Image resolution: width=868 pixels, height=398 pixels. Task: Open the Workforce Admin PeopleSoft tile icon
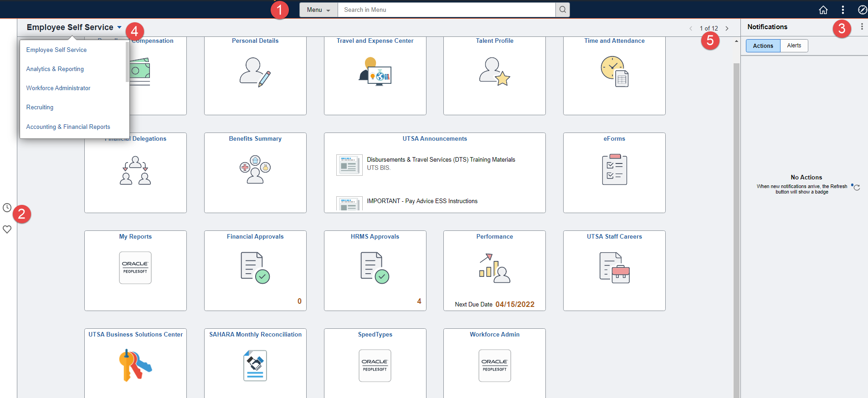(494, 366)
